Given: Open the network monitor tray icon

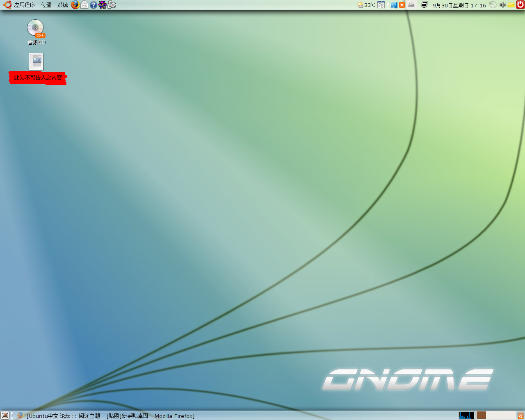Looking at the screenshot, I should 425,5.
